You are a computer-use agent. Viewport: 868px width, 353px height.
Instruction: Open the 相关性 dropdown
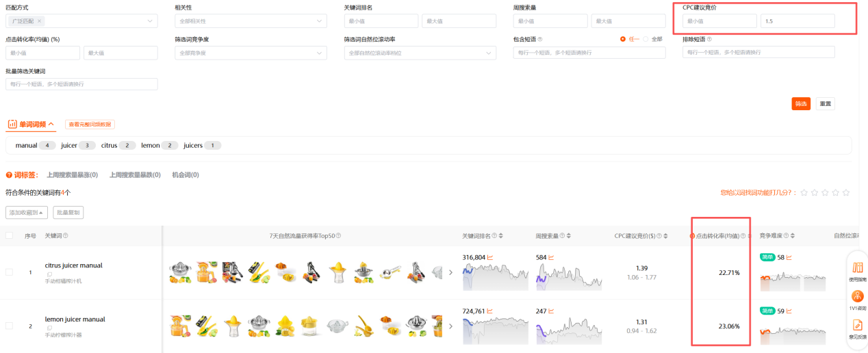click(251, 21)
